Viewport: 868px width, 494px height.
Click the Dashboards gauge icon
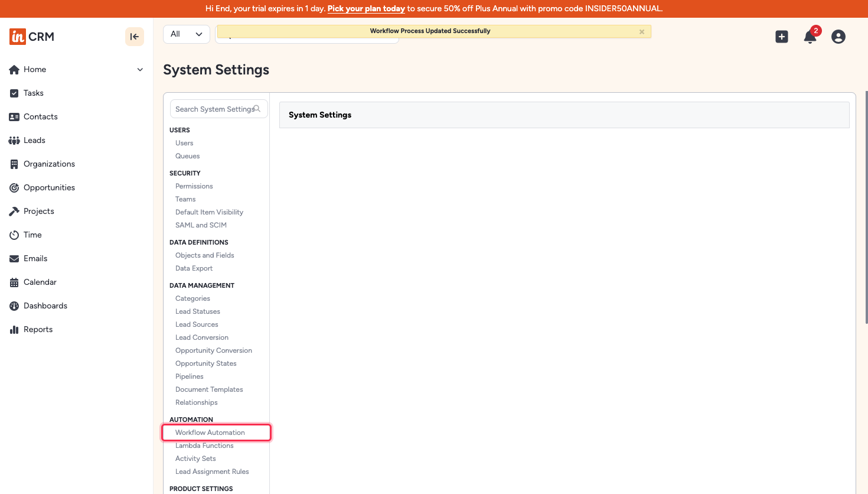point(14,306)
